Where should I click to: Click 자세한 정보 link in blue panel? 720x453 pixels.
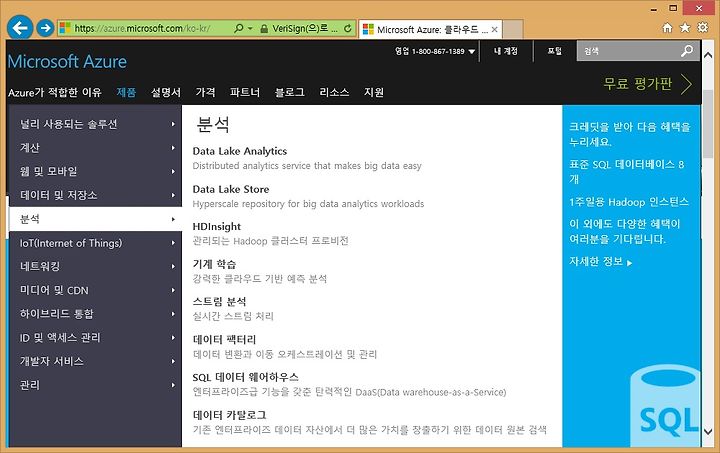click(601, 262)
